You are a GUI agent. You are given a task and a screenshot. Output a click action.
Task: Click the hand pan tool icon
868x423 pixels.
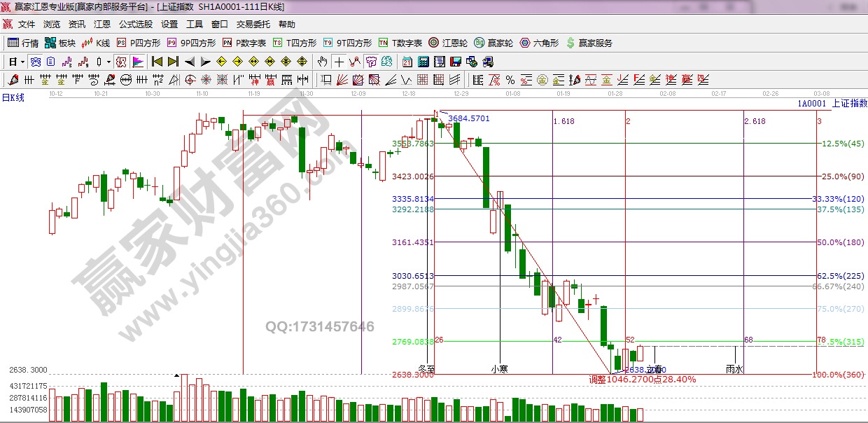coord(323,62)
